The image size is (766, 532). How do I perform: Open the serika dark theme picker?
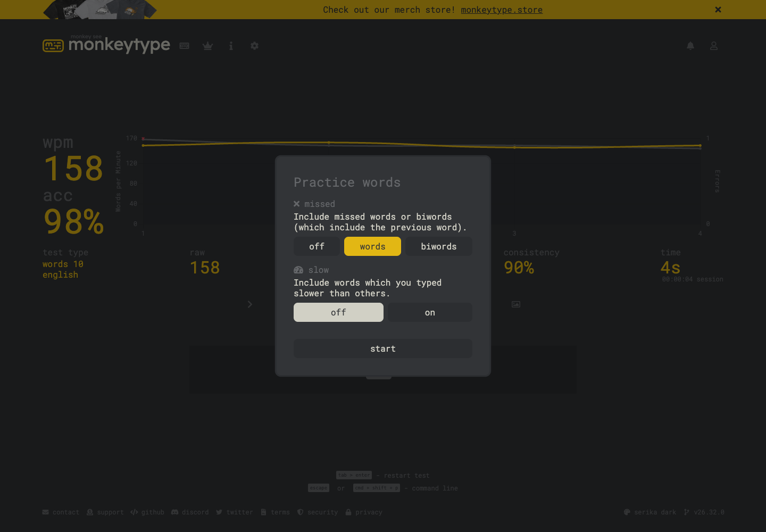(x=650, y=512)
